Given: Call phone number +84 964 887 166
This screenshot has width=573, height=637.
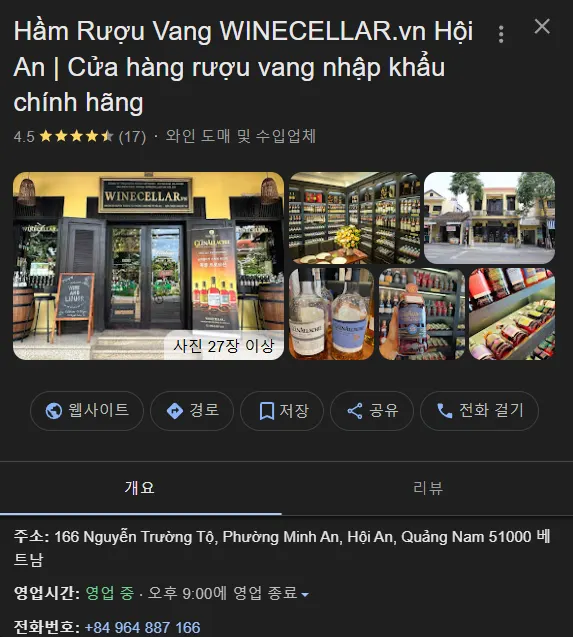Looking at the screenshot, I should pos(143,628).
